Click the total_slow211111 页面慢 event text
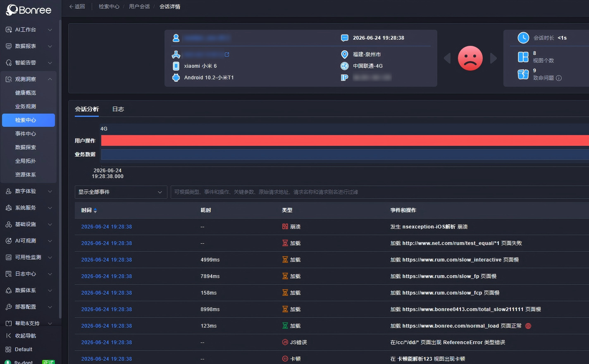 click(x=465, y=309)
